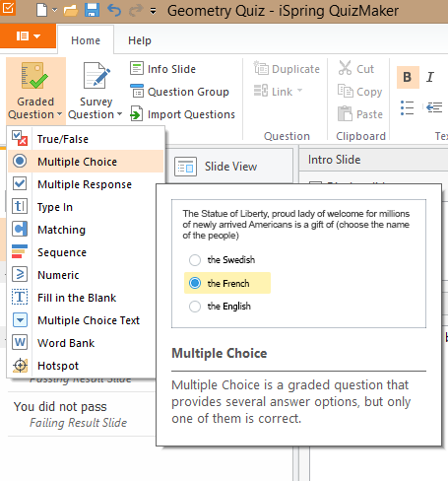The height and width of the screenshot is (481, 448).
Task: Choose the Fill in the Blank icon
Action: pyautogui.click(x=20, y=297)
